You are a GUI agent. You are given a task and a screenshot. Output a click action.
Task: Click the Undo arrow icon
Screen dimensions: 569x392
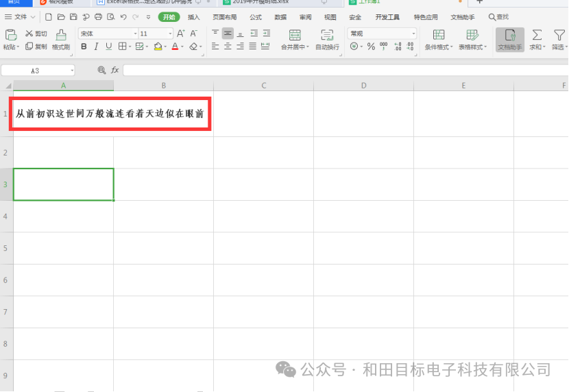123,16
